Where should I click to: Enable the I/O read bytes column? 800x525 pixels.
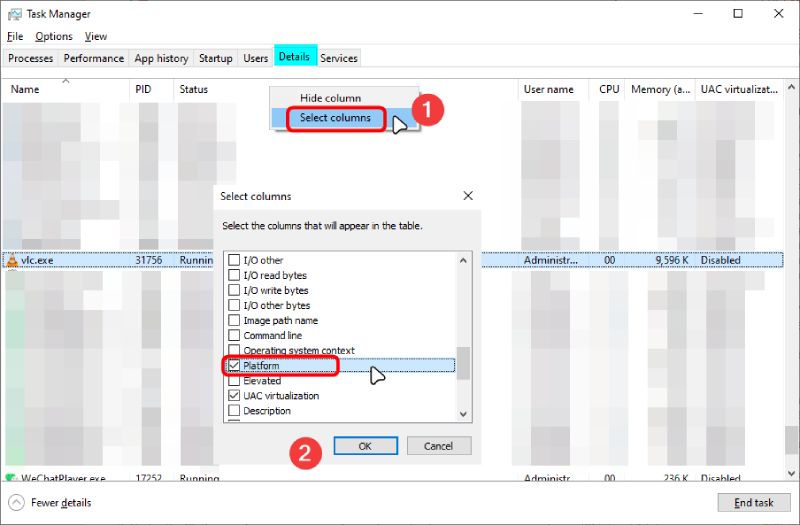(x=234, y=275)
